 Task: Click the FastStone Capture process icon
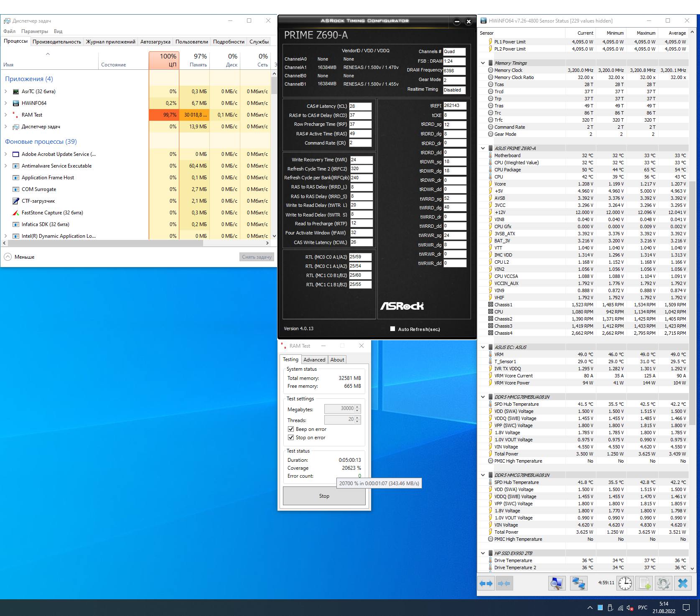(x=16, y=213)
